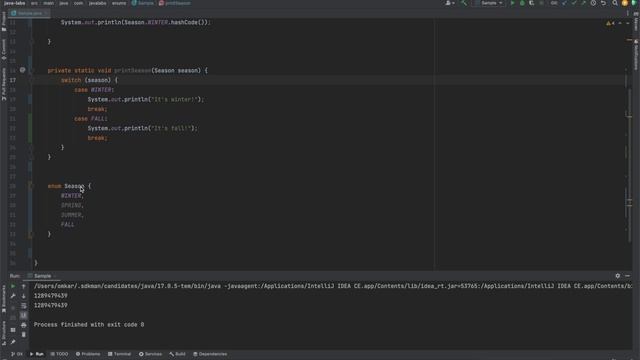This screenshot has width=640, height=360.
Task: Click the warnings indicator showing 4
Action: tap(611, 23)
